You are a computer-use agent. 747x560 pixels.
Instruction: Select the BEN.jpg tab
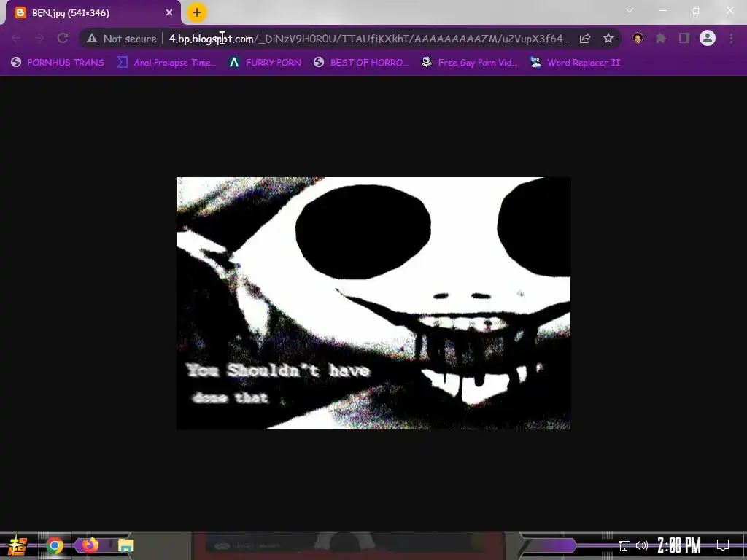[93, 13]
